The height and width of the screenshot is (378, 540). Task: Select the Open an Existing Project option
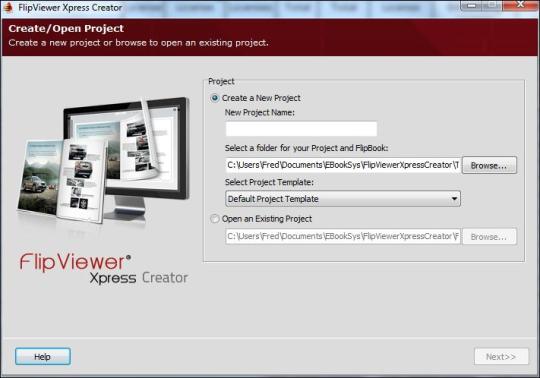pyautogui.click(x=215, y=219)
